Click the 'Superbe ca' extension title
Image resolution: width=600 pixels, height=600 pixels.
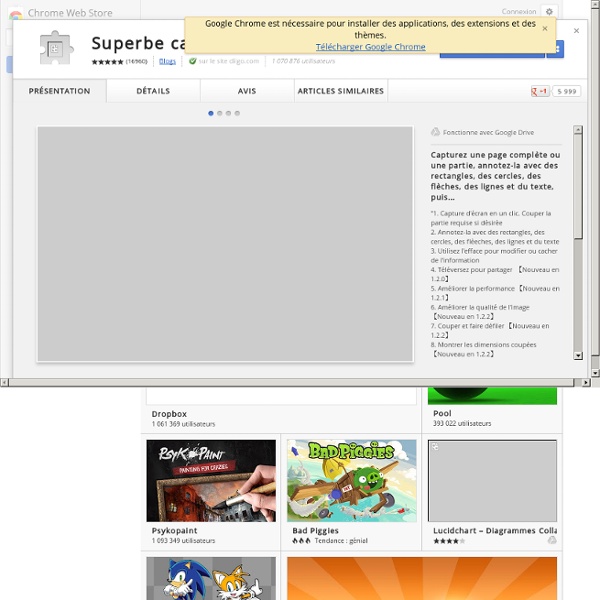coord(138,43)
